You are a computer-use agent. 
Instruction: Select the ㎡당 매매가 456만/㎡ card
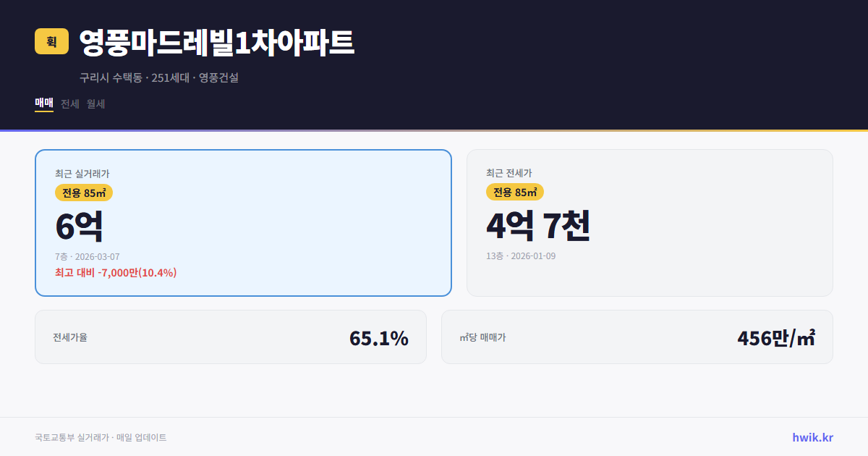pyautogui.click(x=637, y=337)
